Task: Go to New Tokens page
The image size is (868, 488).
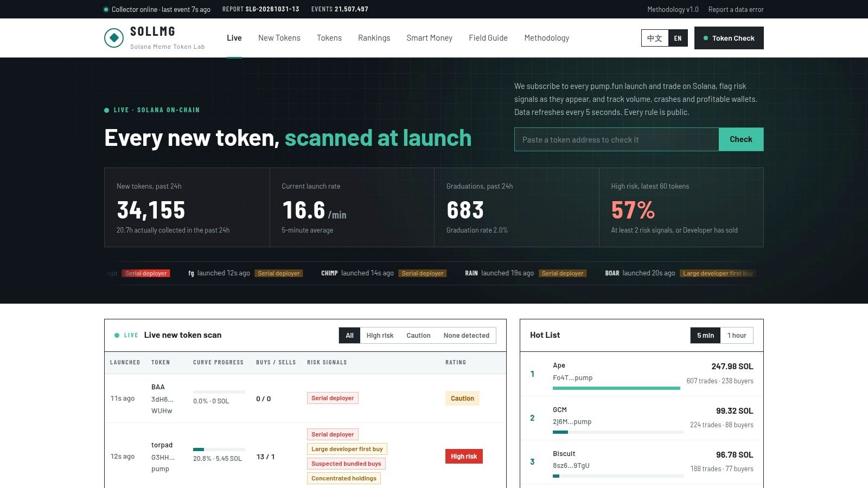Action: pos(279,38)
